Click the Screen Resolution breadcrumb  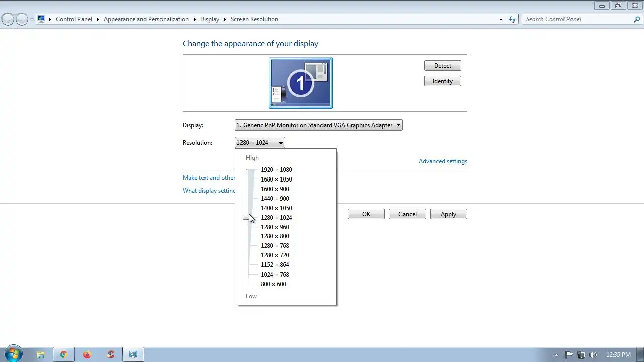pyautogui.click(x=255, y=19)
